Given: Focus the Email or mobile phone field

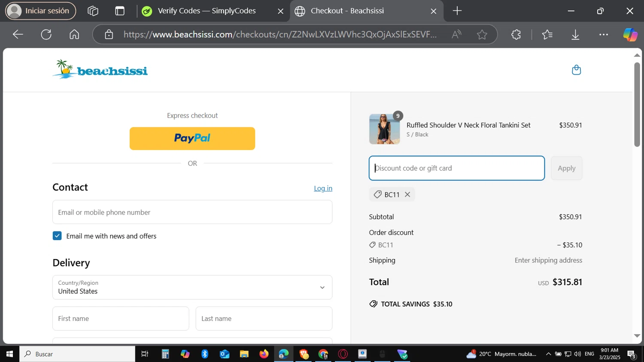Looking at the screenshot, I should tap(192, 212).
